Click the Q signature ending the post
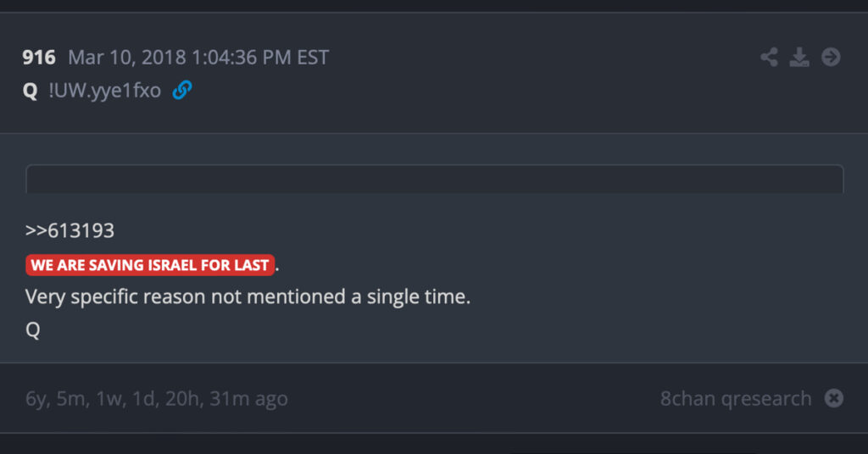The width and height of the screenshot is (868, 454). 33,330
